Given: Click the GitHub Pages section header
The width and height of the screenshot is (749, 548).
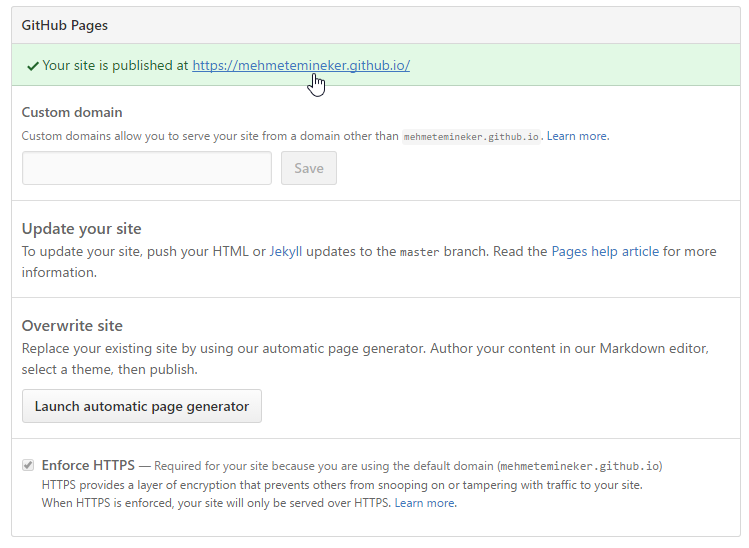Looking at the screenshot, I should [64, 25].
